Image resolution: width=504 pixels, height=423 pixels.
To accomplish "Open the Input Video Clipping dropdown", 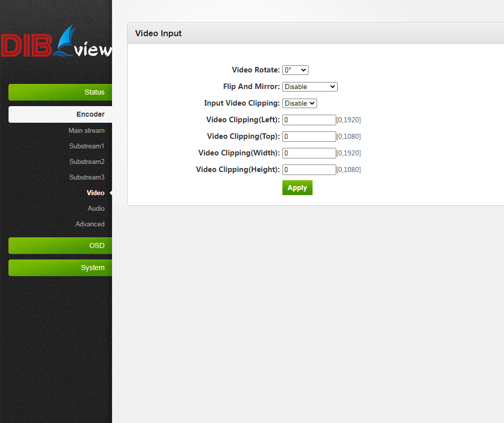I will pyautogui.click(x=299, y=103).
